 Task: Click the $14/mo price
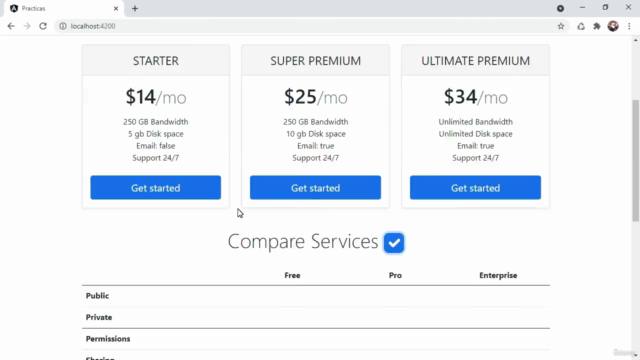click(x=156, y=97)
